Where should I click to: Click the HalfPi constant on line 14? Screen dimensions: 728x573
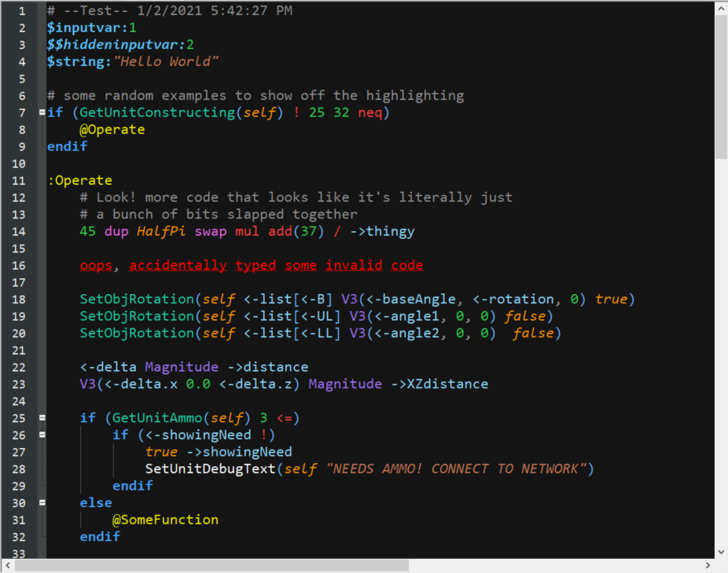tap(161, 231)
